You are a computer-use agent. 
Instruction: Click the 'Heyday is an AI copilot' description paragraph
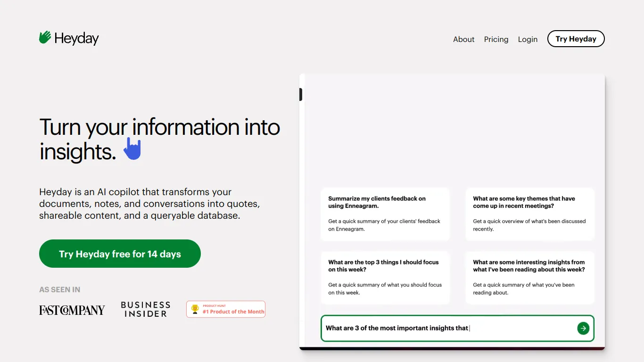tap(149, 204)
